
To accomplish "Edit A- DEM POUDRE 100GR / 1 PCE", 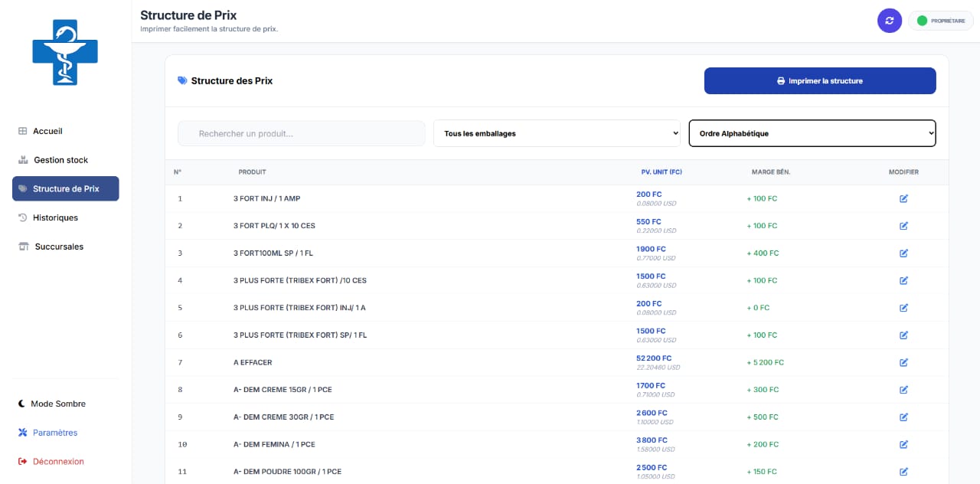I will click(x=903, y=472).
